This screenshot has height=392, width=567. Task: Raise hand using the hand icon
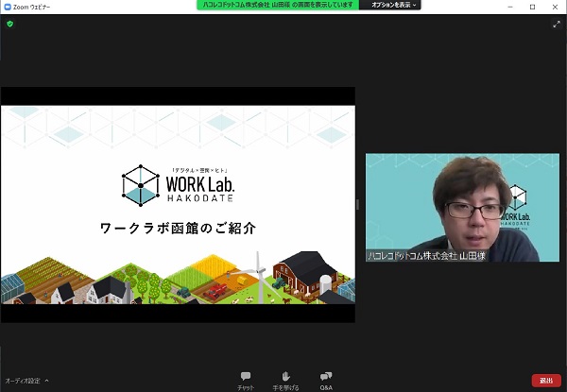coord(285,377)
